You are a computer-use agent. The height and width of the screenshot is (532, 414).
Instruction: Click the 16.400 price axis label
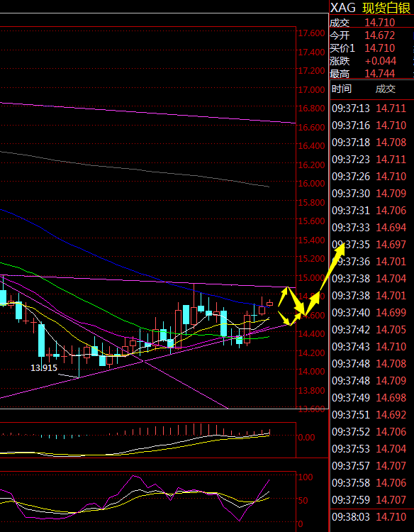(311, 146)
